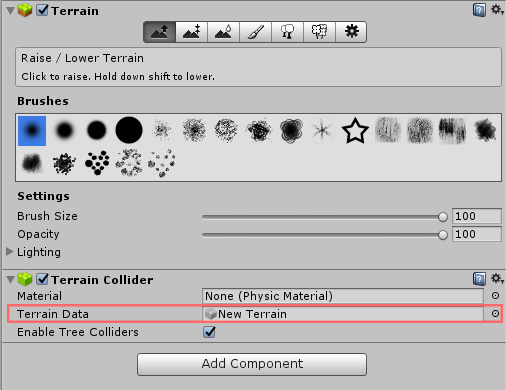Select the last brush in the first row
This screenshot has width=506, height=390.
coord(485,130)
